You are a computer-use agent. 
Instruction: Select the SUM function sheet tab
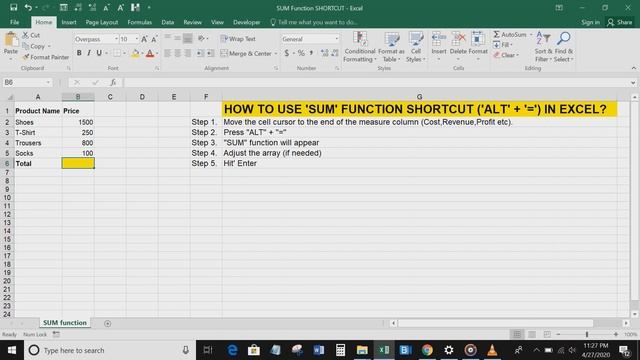65,322
